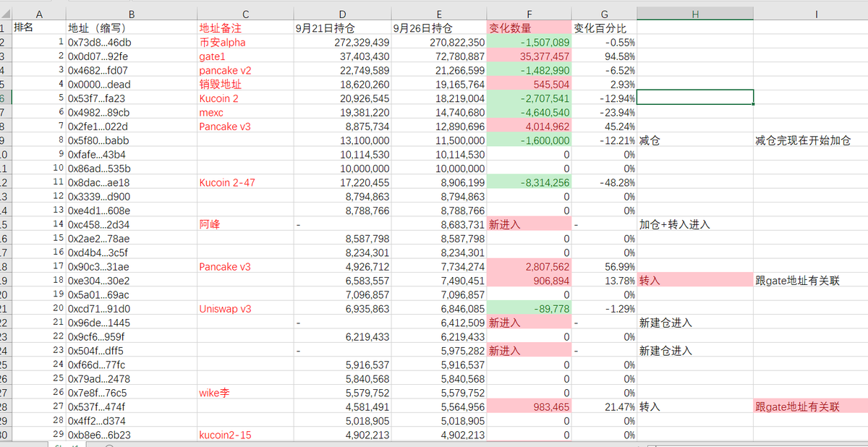Click the '地址（缩写）' header cell
Image resolution: width=868 pixels, height=447 pixels.
coord(131,27)
